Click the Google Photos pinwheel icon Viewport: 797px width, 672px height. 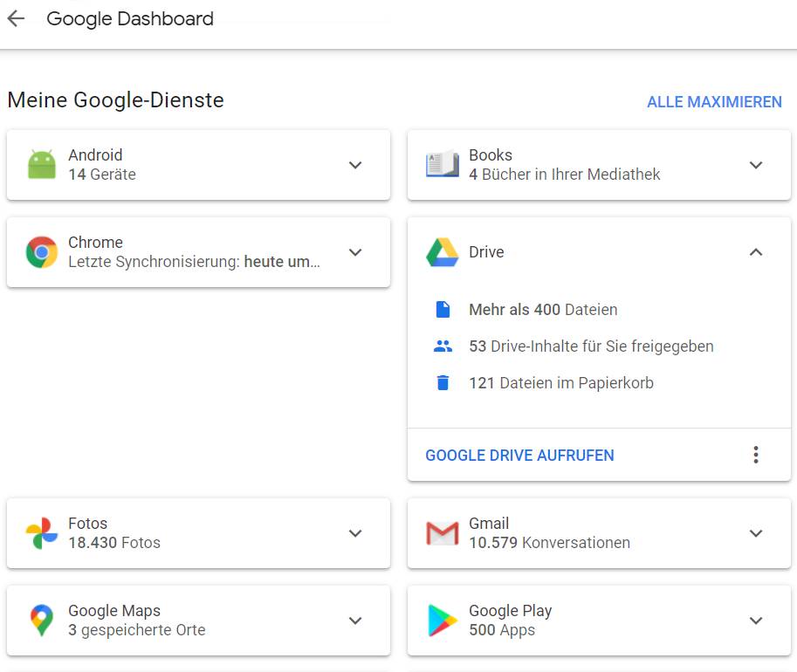tap(41, 533)
